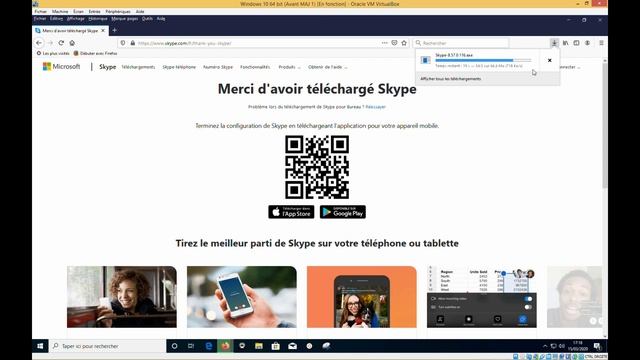This screenshot has height=360, width=640.
Task: Expand the Produits dropdown
Action: click(289, 67)
